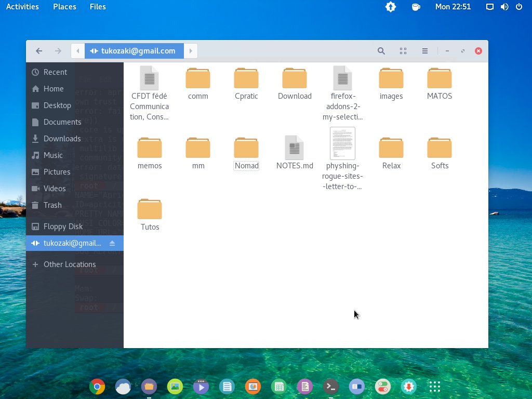Switch to icon grid view
The height and width of the screenshot is (399, 532).
pos(403,50)
